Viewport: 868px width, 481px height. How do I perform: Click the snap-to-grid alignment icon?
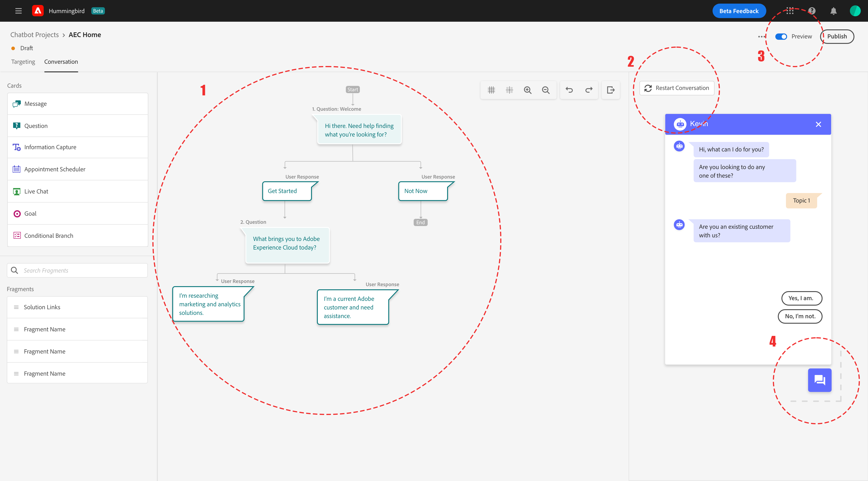[x=509, y=90]
